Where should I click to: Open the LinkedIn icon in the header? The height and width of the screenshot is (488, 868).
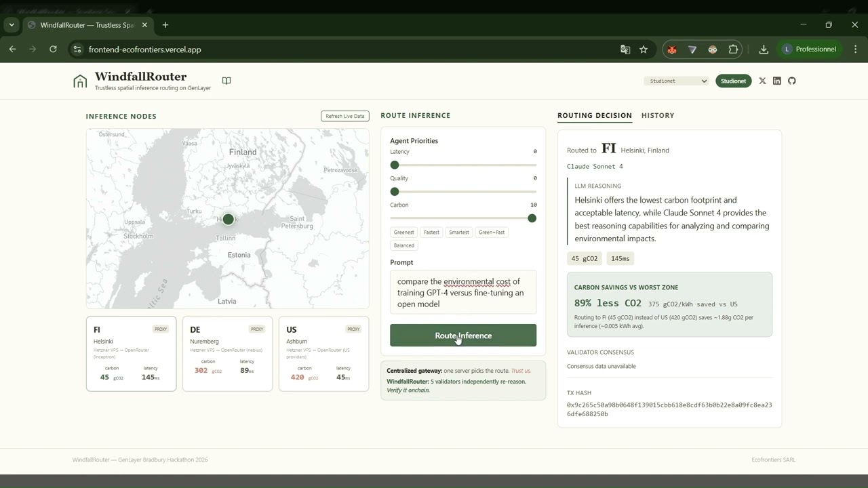coord(777,81)
